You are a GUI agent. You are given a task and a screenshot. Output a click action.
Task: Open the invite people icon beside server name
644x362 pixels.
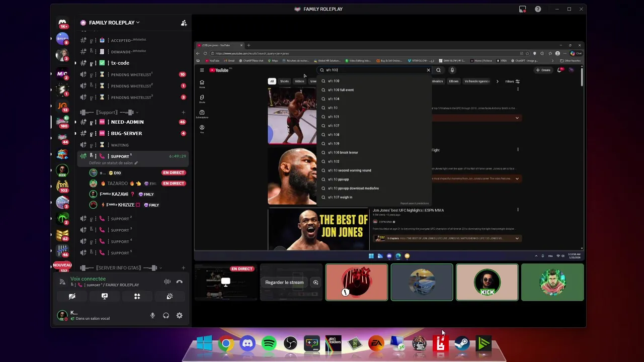point(184,23)
